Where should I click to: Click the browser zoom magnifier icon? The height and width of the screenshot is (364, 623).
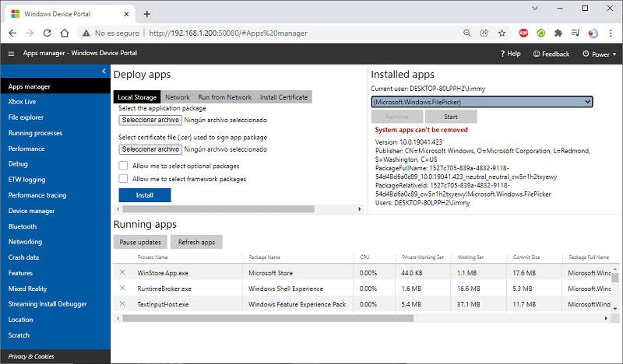[466, 33]
